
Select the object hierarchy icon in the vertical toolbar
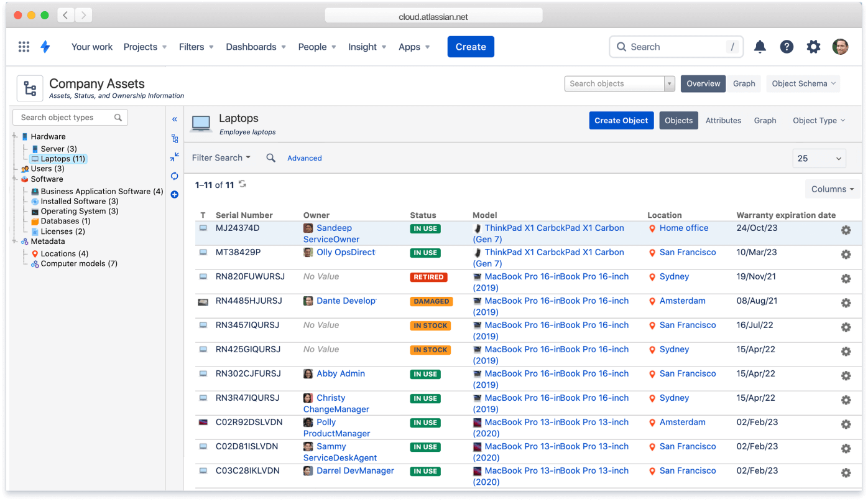click(175, 138)
